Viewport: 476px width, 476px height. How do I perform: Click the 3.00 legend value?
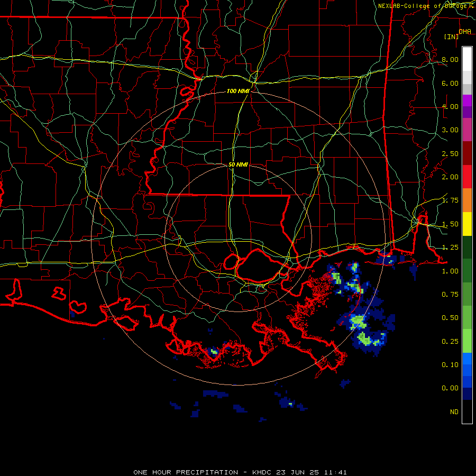[450, 130]
